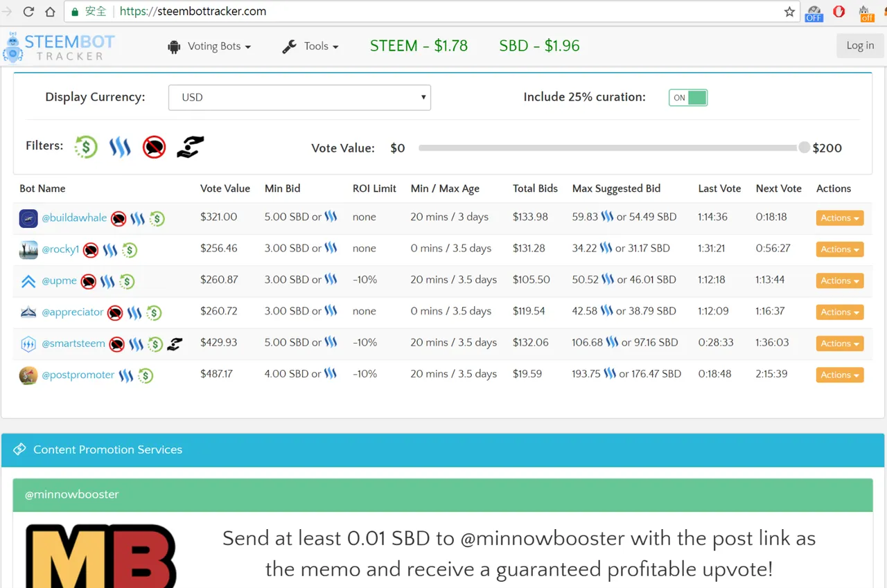Screen dimensions: 887x588
Task: Click the browser bookmark star icon
Action: (x=789, y=12)
